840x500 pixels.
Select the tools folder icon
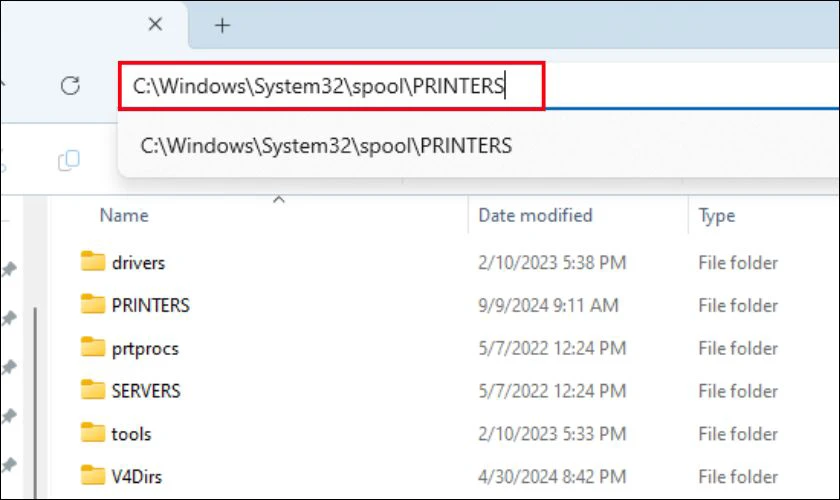93,433
